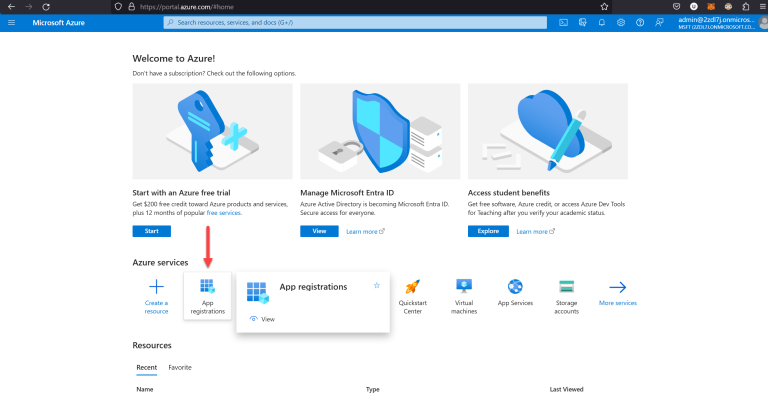Expand the portal hamburger menu

[12, 22]
